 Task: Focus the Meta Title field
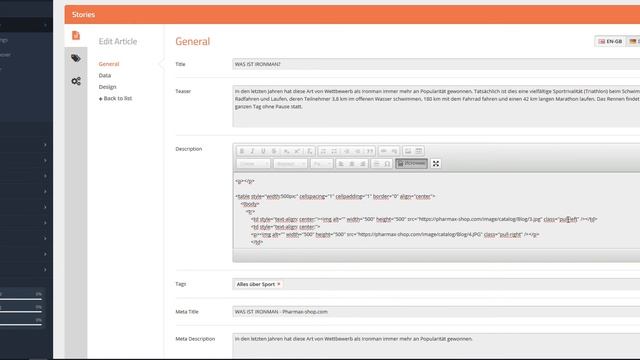tap(436, 312)
